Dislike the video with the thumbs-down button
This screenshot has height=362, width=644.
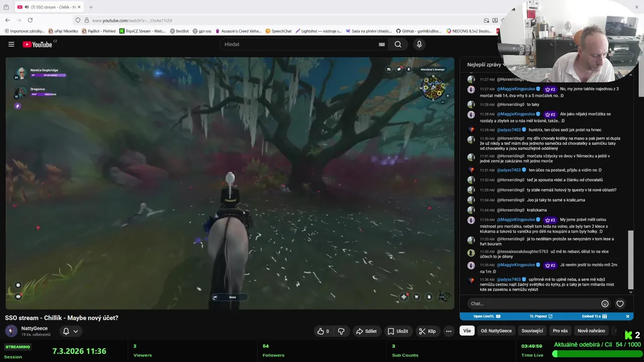pyautogui.click(x=341, y=331)
